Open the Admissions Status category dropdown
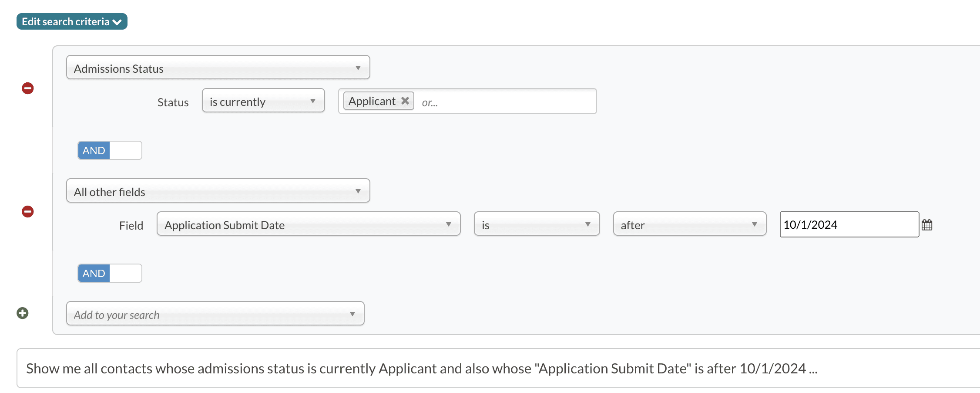Image resolution: width=980 pixels, height=393 pixels. click(x=218, y=68)
